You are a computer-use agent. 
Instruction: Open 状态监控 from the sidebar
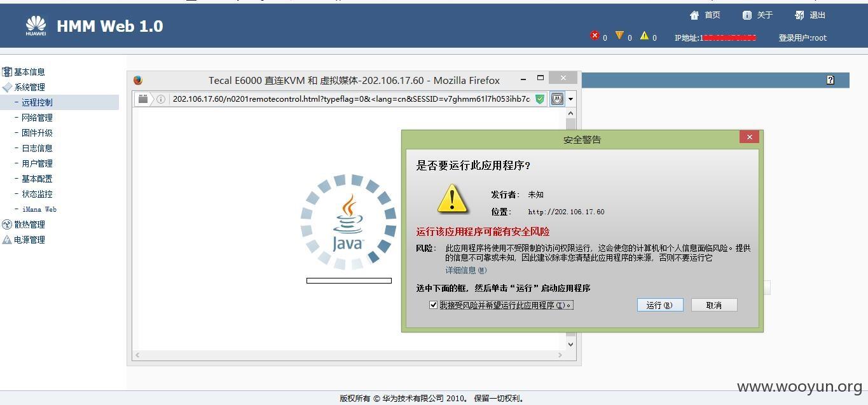click(x=37, y=194)
